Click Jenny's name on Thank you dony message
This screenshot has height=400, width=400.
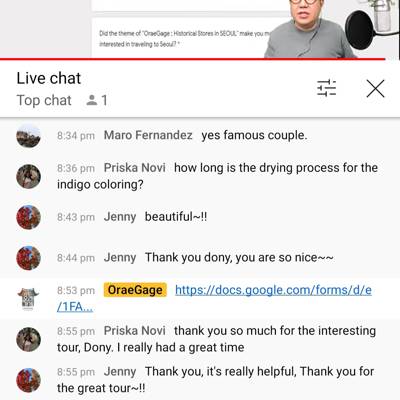pyautogui.click(x=120, y=258)
